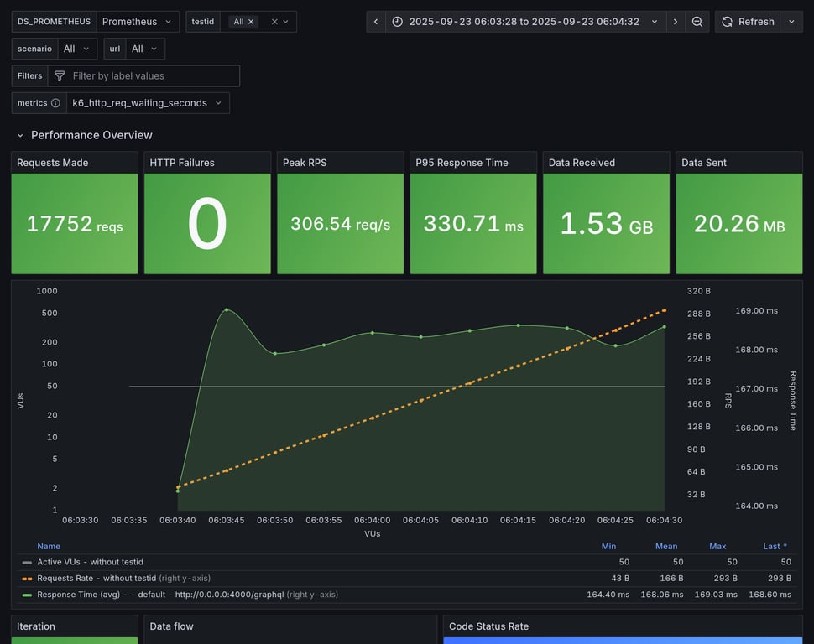Open the scenario variable dropdown
Screen dimensions: 814x644
pos(76,49)
